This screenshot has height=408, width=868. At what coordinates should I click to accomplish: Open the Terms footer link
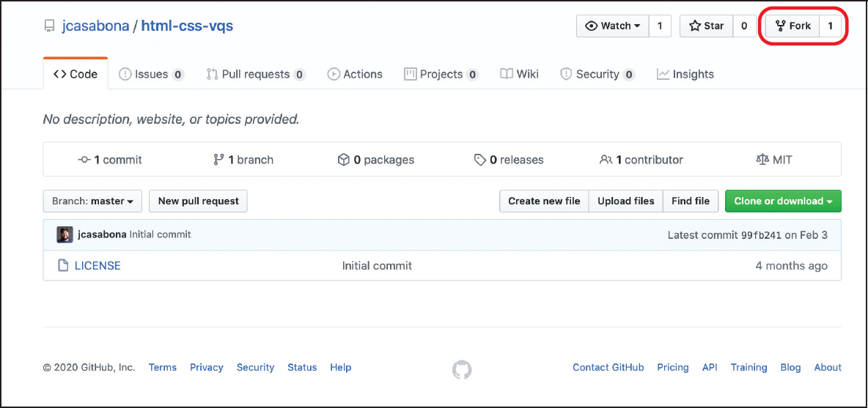pyautogui.click(x=163, y=367)
